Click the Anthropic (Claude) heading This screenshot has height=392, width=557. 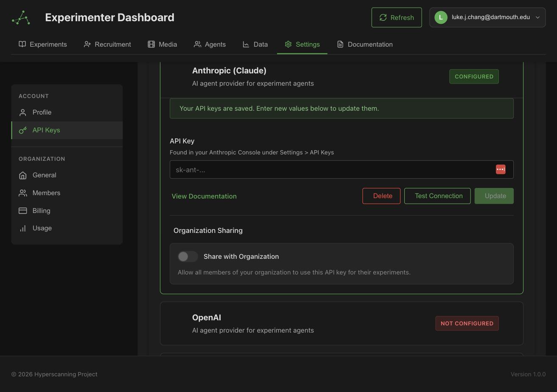(229, 71)
